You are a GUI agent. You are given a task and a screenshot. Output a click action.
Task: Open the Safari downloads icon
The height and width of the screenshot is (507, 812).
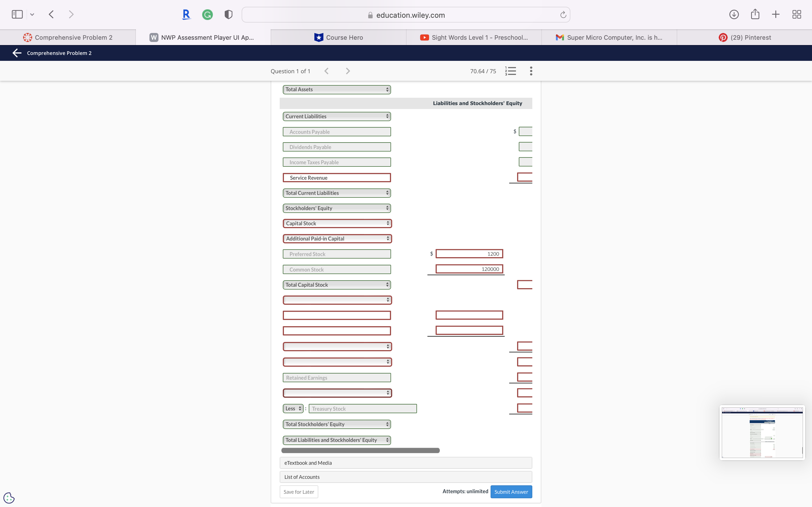point(734,14)
